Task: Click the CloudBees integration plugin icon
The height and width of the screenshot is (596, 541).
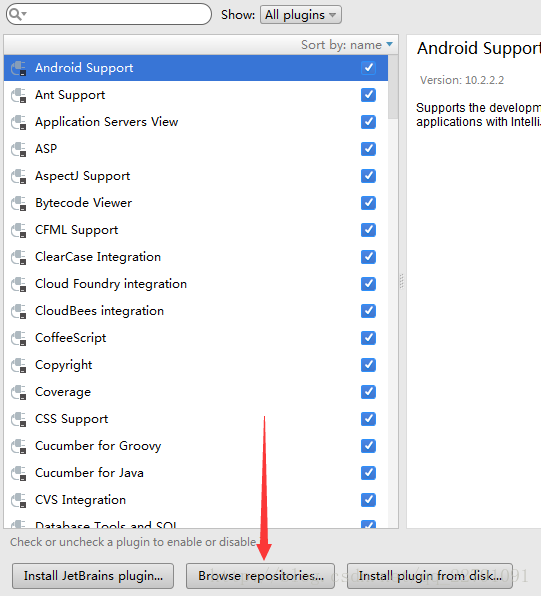Action: [x=19, y=311]
